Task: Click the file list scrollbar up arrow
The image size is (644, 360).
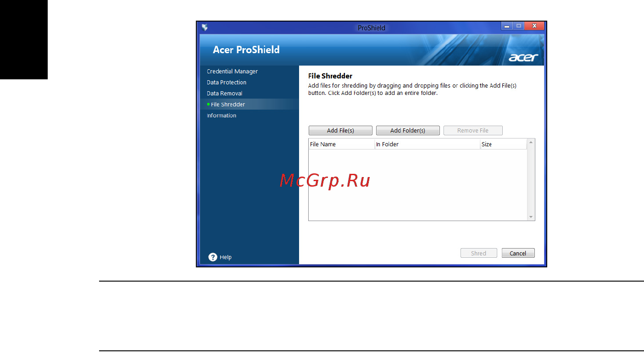Action: pyautogui.click(x=531, y=143)
